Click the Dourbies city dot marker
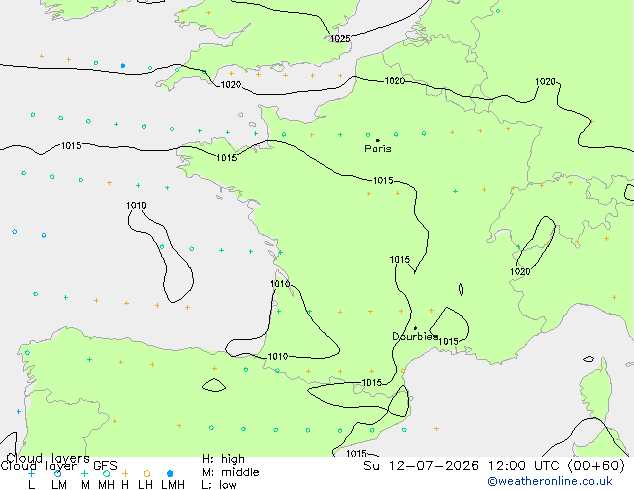Viewport: 634px width, 490px height. [x=415, y=328]
